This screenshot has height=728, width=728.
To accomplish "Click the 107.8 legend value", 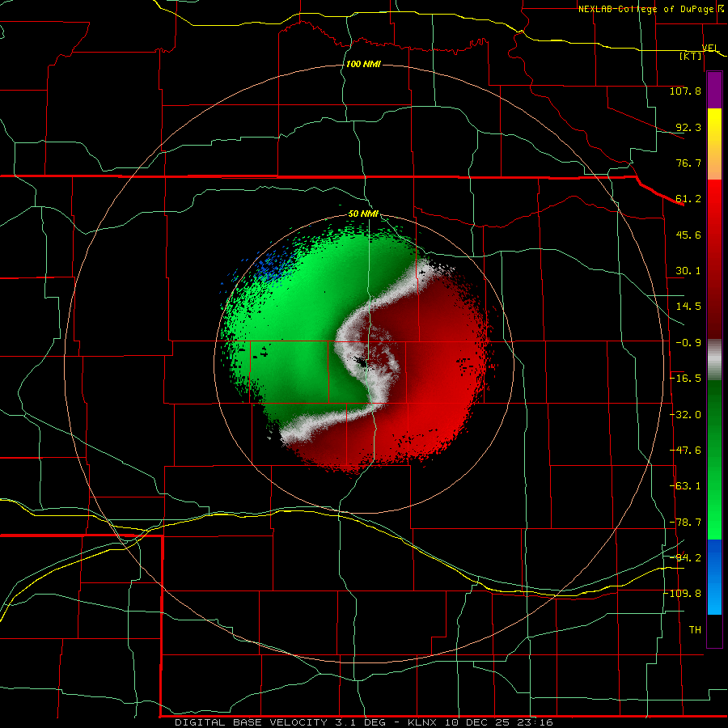I will (685, 91).
